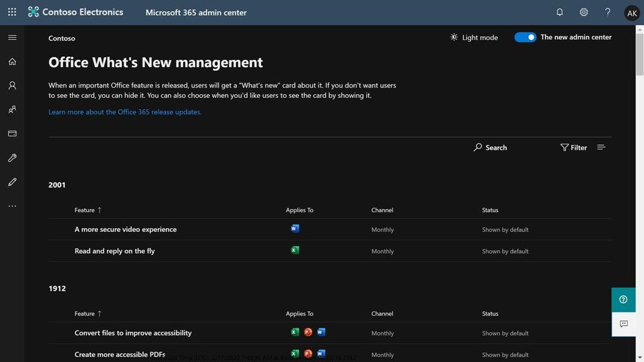
Task: Click the 1912 version heading
Action: (57, 288)
